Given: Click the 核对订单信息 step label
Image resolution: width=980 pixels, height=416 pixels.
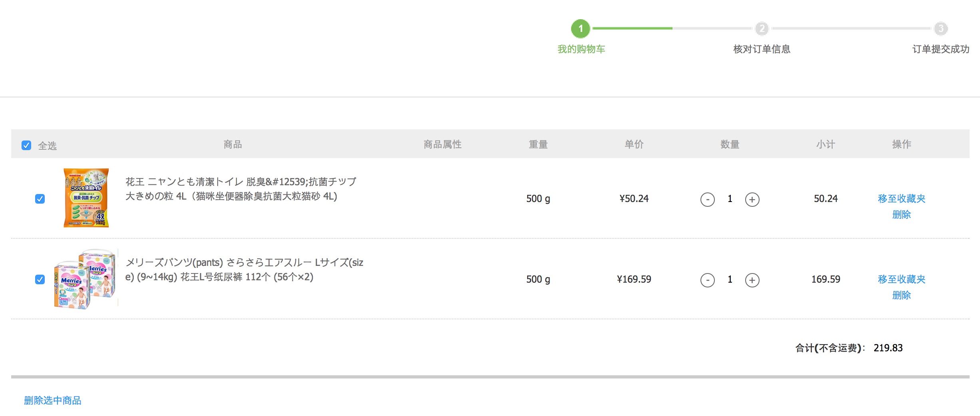Looking at the screenshot, I should (x=762, y=49).
